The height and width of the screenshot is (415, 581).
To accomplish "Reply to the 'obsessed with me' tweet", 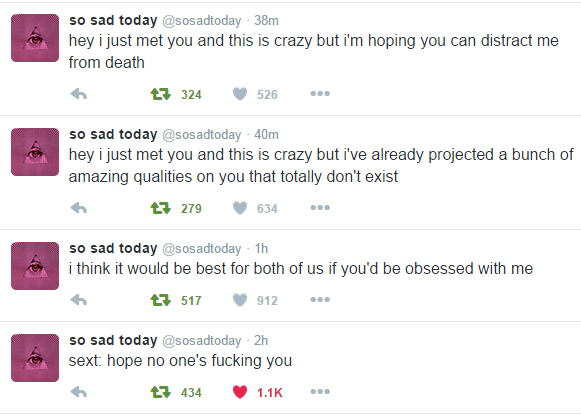I will click(79, 300).
